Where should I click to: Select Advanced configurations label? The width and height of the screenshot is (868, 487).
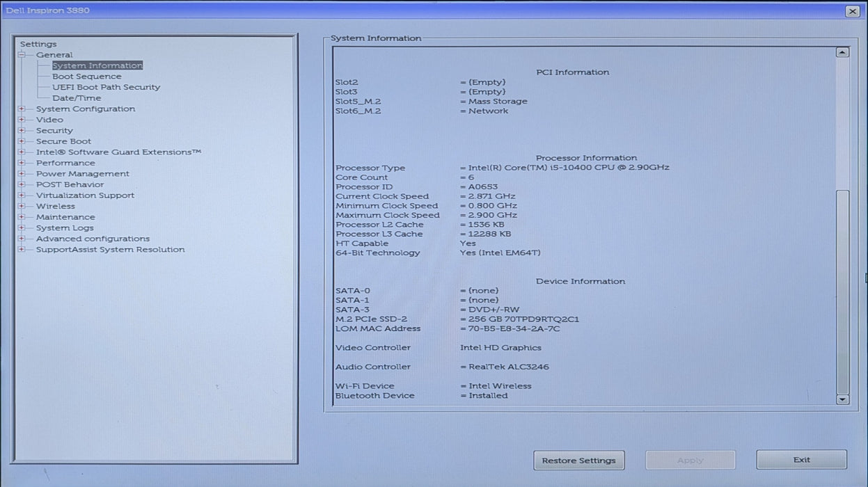tap(93, 239)
